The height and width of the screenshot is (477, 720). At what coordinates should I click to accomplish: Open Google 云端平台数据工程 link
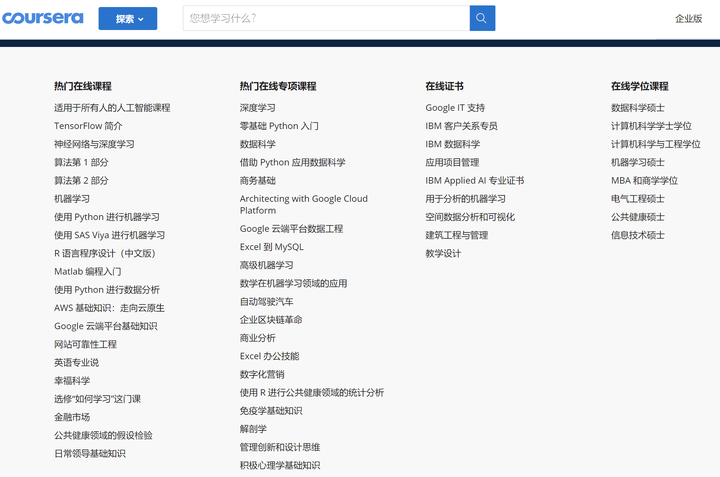[291, 229]
